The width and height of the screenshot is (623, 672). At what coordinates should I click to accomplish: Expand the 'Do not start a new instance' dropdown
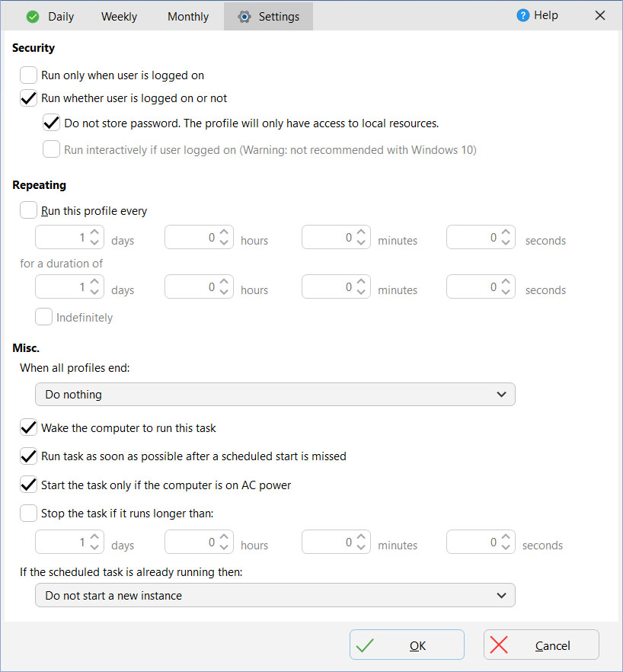(x=275, y=596)
